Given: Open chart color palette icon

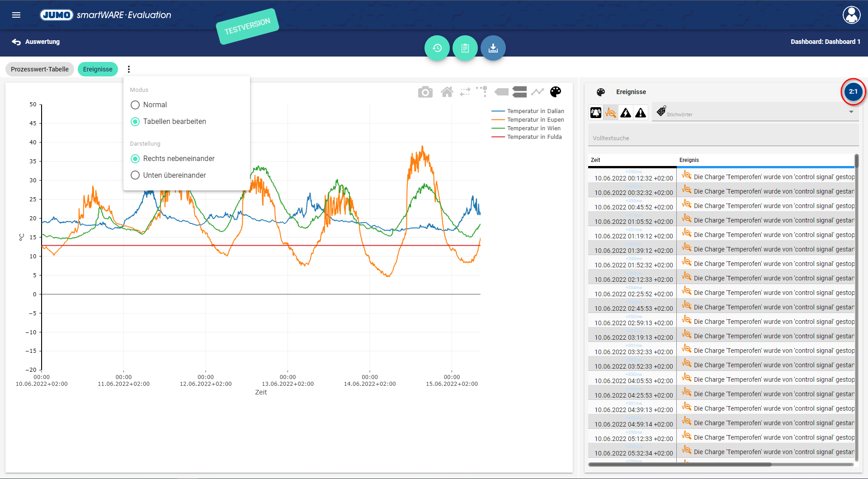Looking at the screenshot, I should point(556,92).
